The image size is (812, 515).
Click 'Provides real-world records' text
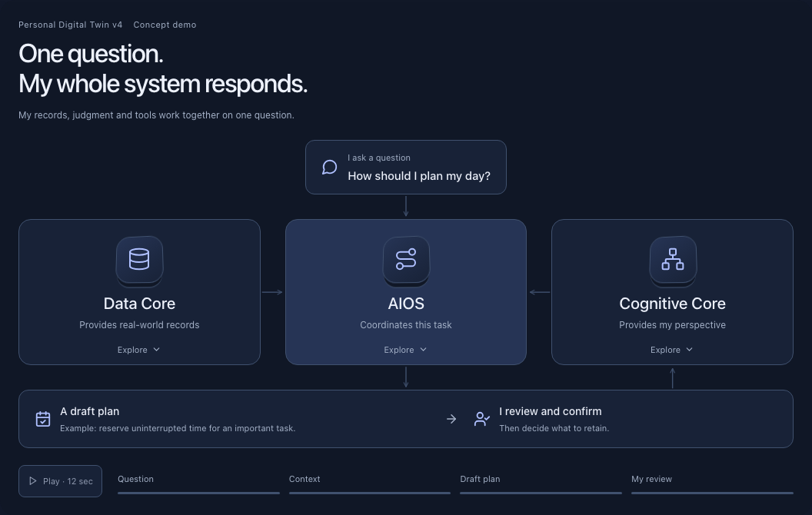(x=139, y=324)
